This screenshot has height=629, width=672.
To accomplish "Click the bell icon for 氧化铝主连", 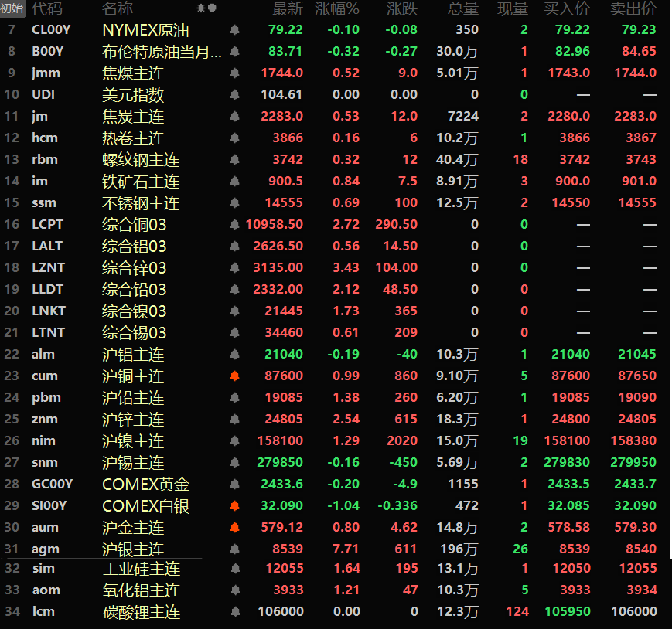I will click(x=235, y=590).
